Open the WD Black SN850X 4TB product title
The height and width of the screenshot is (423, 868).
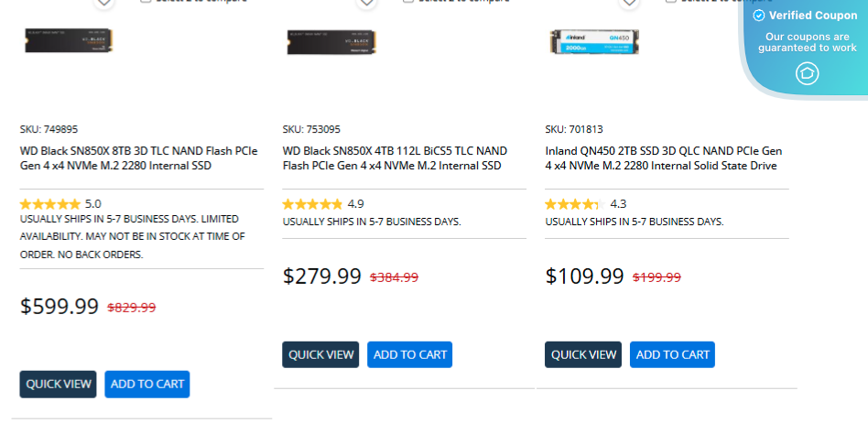[x=395, y=158]
